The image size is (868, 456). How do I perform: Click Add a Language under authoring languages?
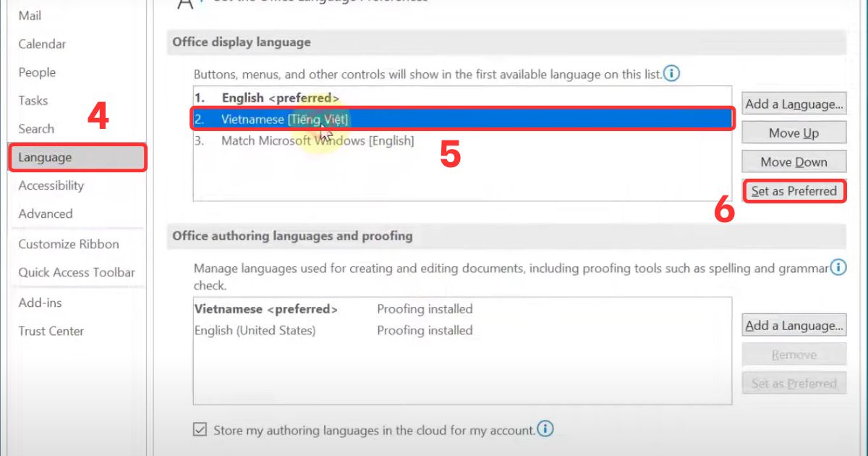click(x=793, y=326)
